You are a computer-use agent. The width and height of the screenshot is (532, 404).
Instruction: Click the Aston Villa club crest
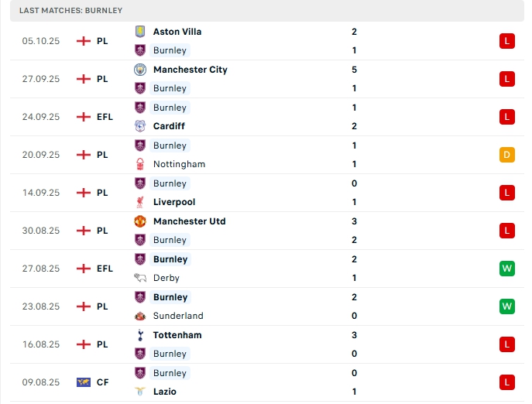click(140, 32)
